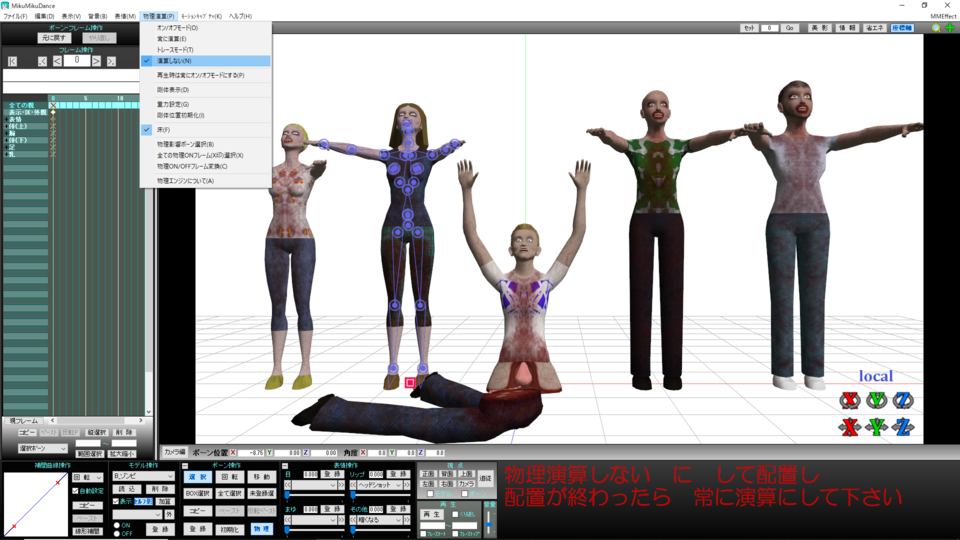Open the eye morph dropdown
Screen dimensions: 960x540
click(315, 485)
